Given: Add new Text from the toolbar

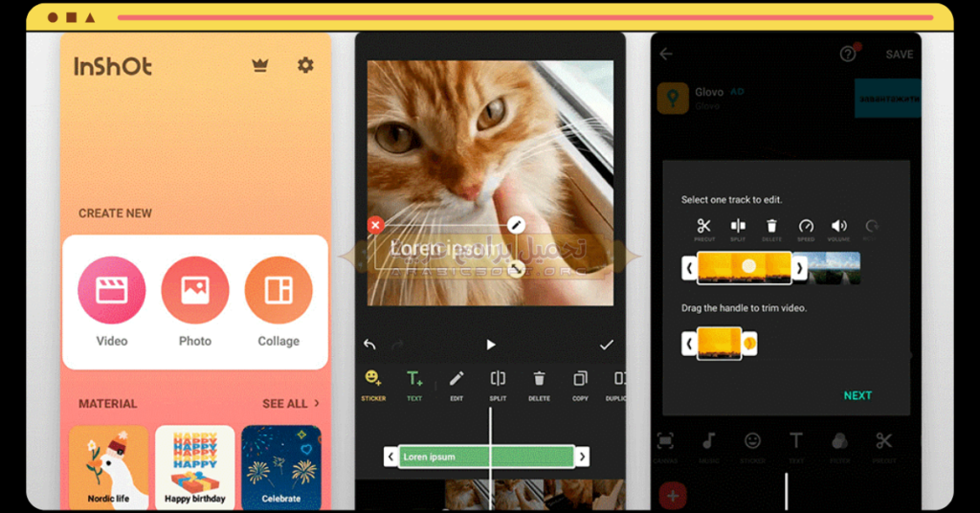Looking at the screenshot, I should click(x=413, y=385).
